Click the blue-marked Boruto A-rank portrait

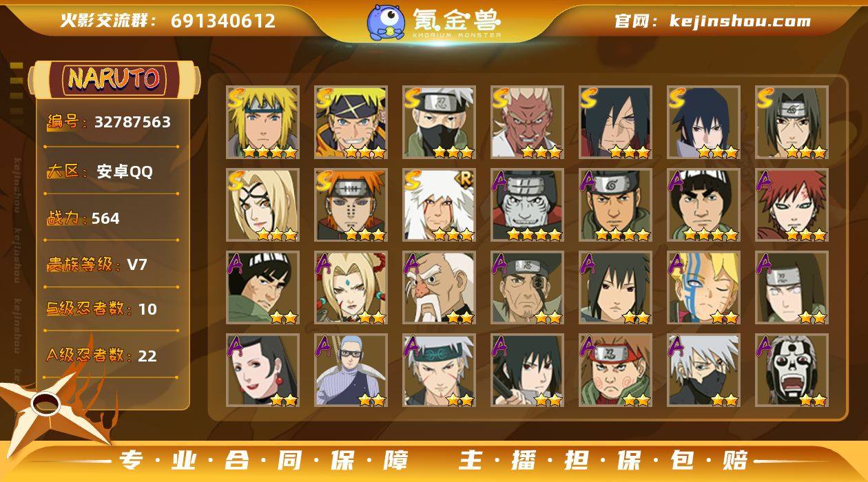[x=703, y=288]
